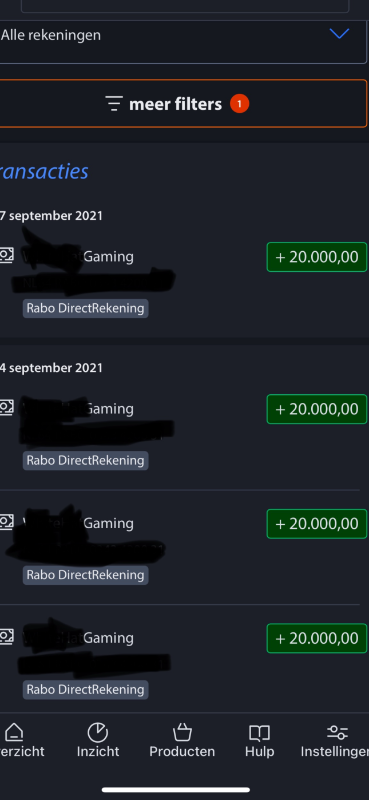The image size is (369, 800).
Task: Open the 7 september +20.000,00 amount
Action: coord(317,257)
